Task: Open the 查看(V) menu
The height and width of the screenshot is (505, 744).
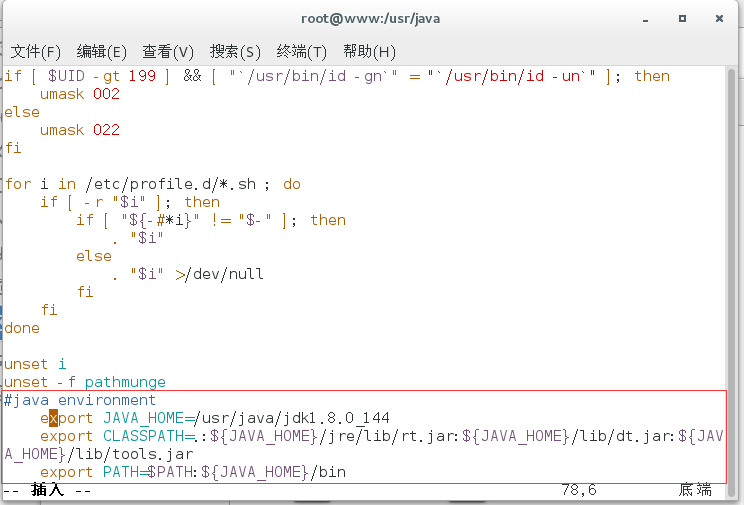Action: [168, 52]
